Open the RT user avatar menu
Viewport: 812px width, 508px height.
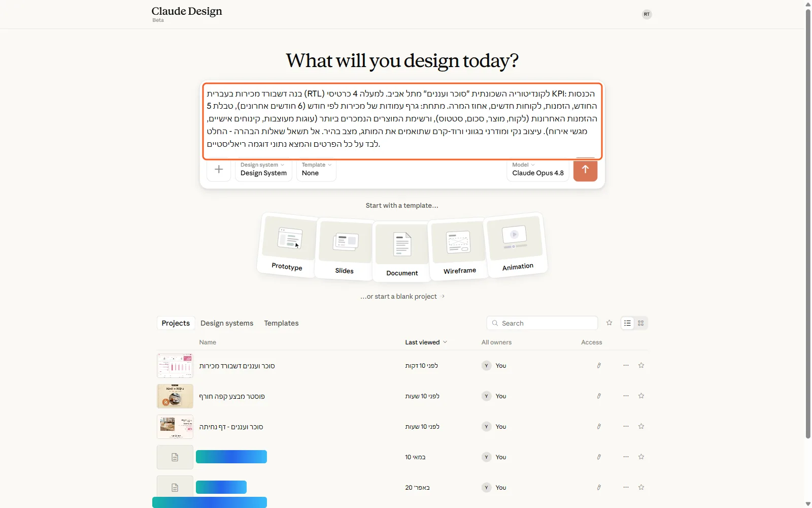[647, 14]
